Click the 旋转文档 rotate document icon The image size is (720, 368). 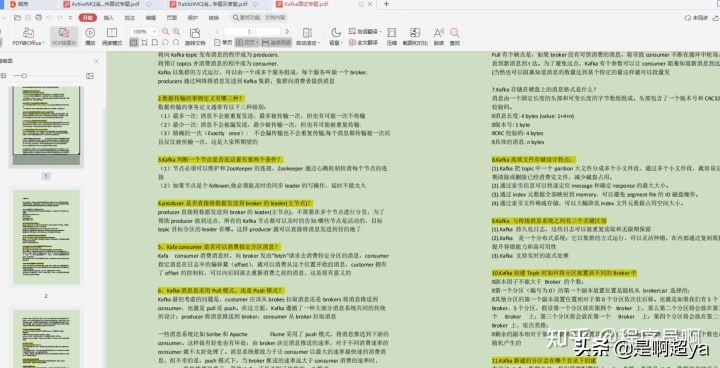pos(195,33)
